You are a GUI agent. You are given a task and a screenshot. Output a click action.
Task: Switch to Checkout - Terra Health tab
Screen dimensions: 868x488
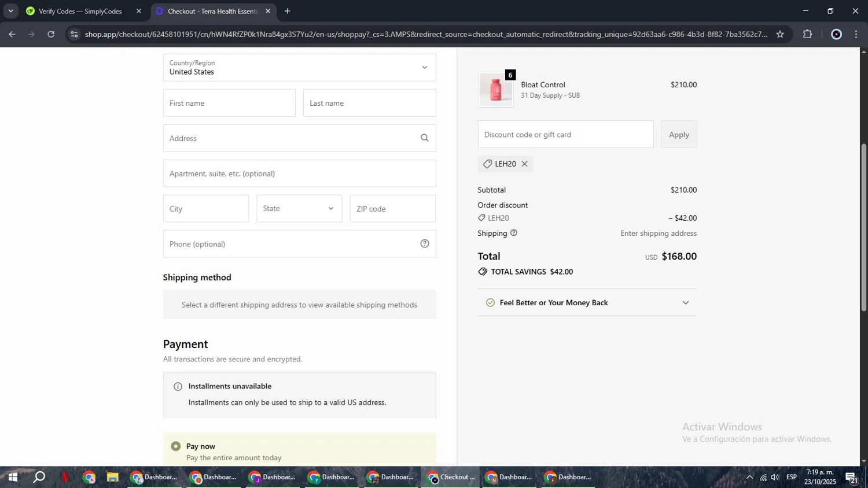pyautogui.click(x=213, y=11)
